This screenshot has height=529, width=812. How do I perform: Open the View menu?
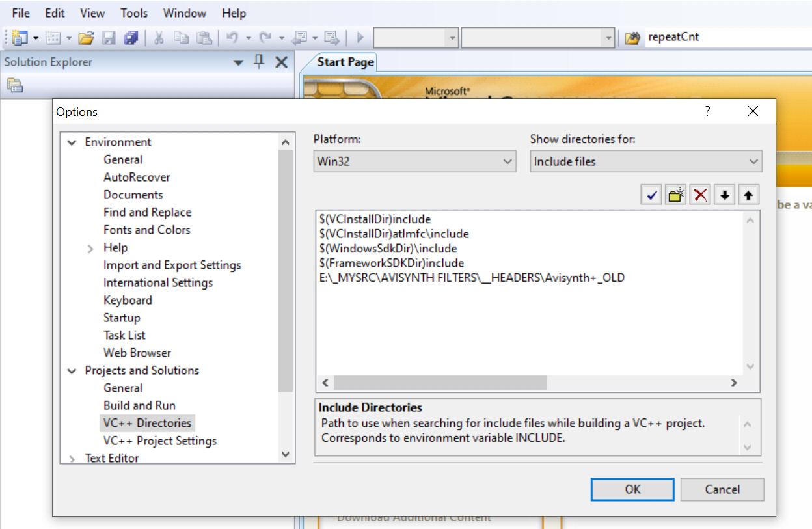tap(92, 13)
